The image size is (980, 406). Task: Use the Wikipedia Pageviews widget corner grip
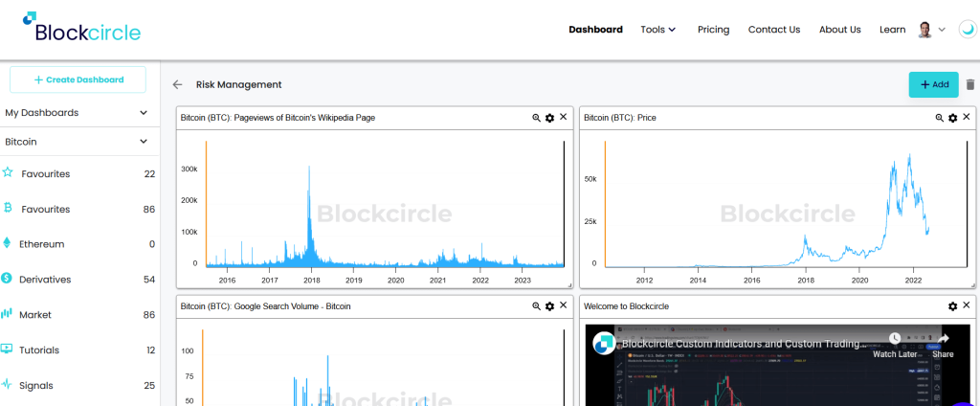569,284
